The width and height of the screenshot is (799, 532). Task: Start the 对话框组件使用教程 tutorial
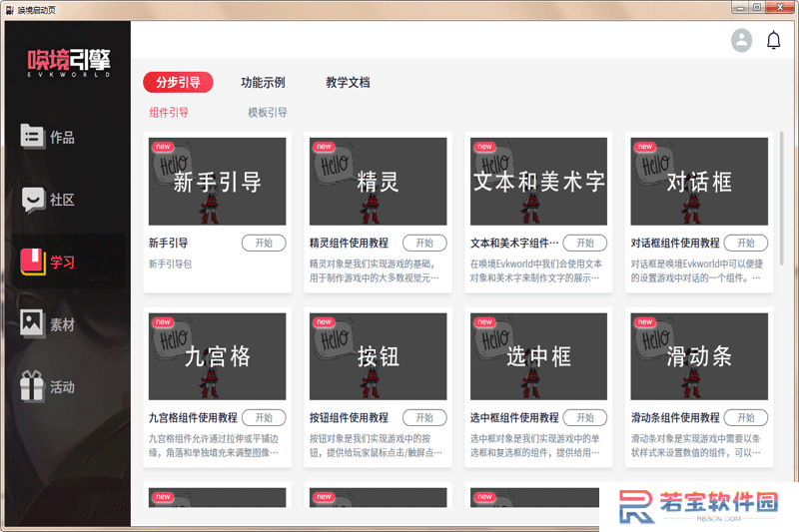tap(746, 243)
